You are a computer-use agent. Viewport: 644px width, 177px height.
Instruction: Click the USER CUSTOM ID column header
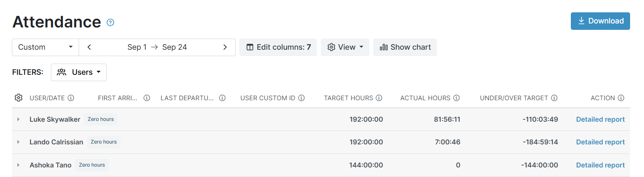(x=268, y=98)
